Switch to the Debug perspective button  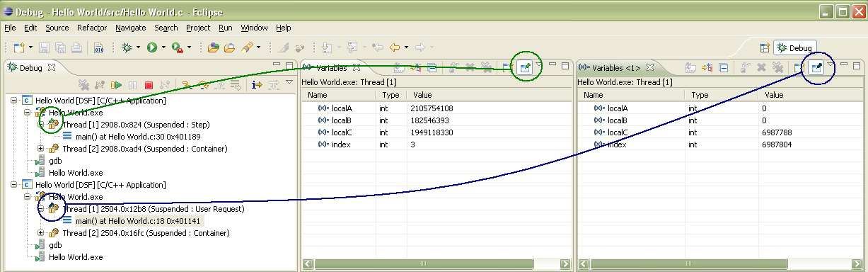tap(795, 47)
